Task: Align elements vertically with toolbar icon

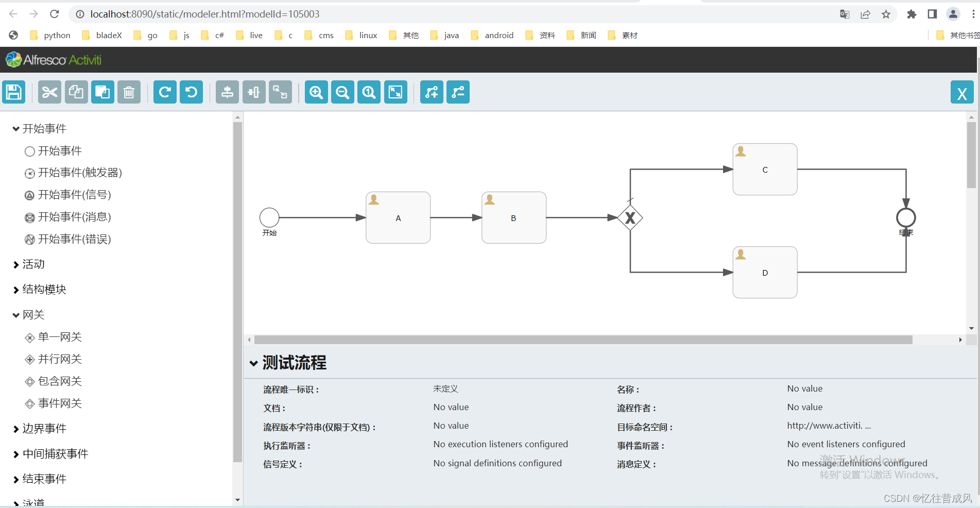Action: [x=227, y=92]
